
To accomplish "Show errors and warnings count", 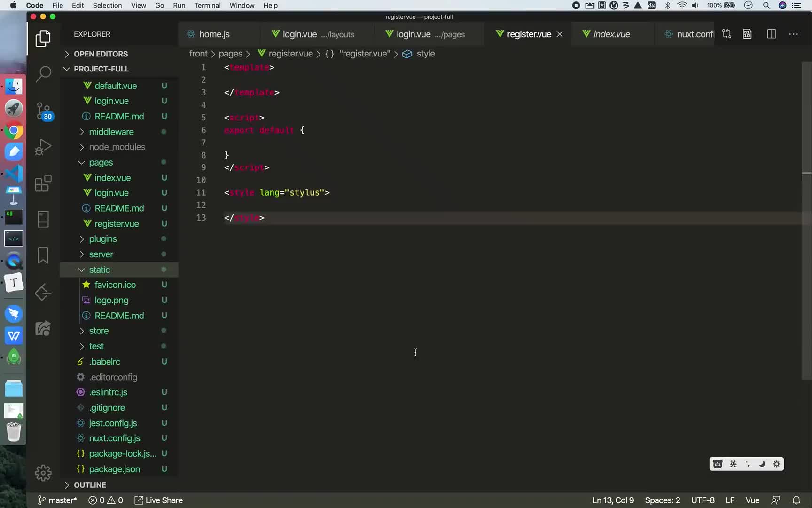I will tap(106, 500).
